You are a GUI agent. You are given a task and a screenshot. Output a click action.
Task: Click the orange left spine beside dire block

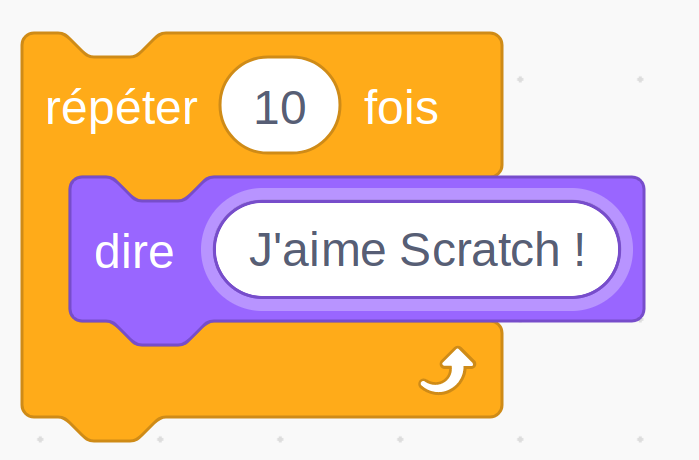coord(45,250)
